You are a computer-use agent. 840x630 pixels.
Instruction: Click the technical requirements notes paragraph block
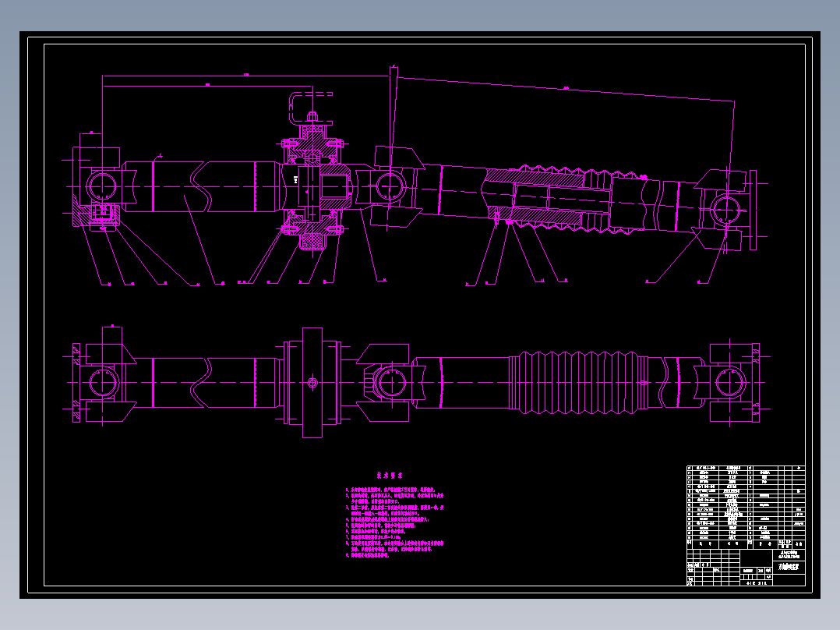pos(395,522)
